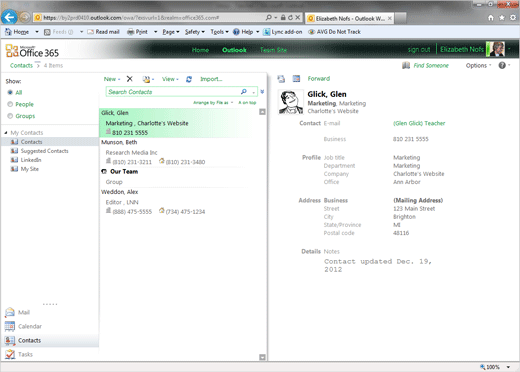Open zoom level dropdown at 100%
The image size is (520, 372).
point(508,367)
